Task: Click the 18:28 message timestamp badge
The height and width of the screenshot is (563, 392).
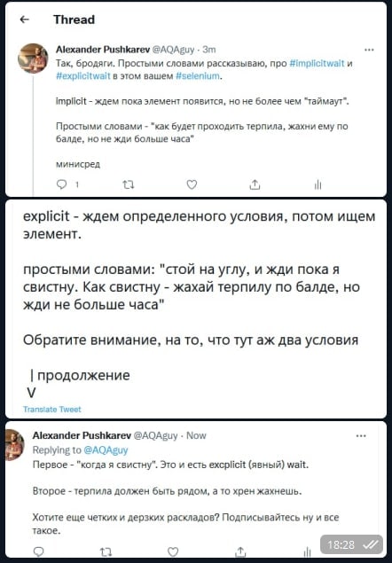Action: (351, 544)
